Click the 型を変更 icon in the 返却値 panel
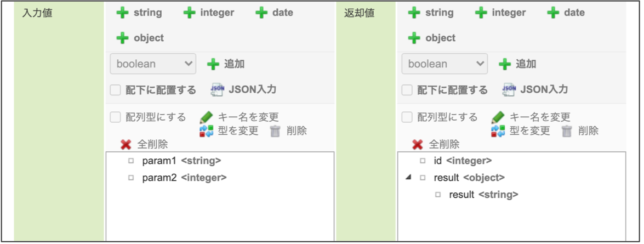The image size is (644, 244). tap(498, 131)
